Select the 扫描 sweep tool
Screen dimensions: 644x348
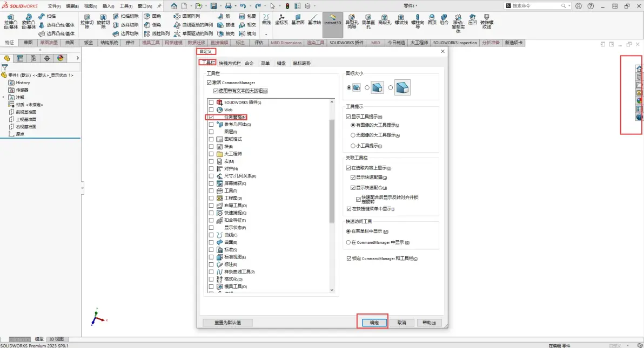47,16
